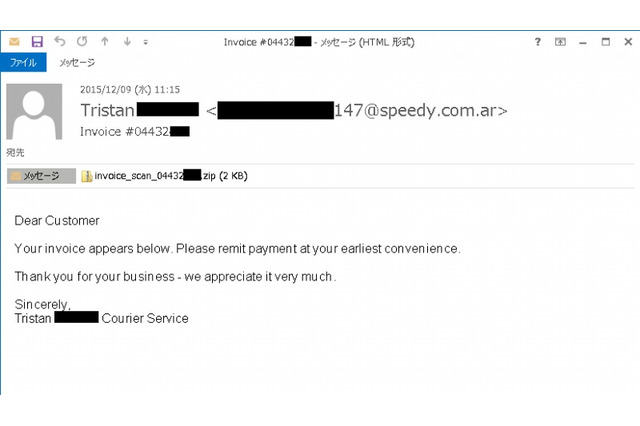Open the help question mark icon
The height and width of the screenshot is (426, 640).
coord(538,42)
